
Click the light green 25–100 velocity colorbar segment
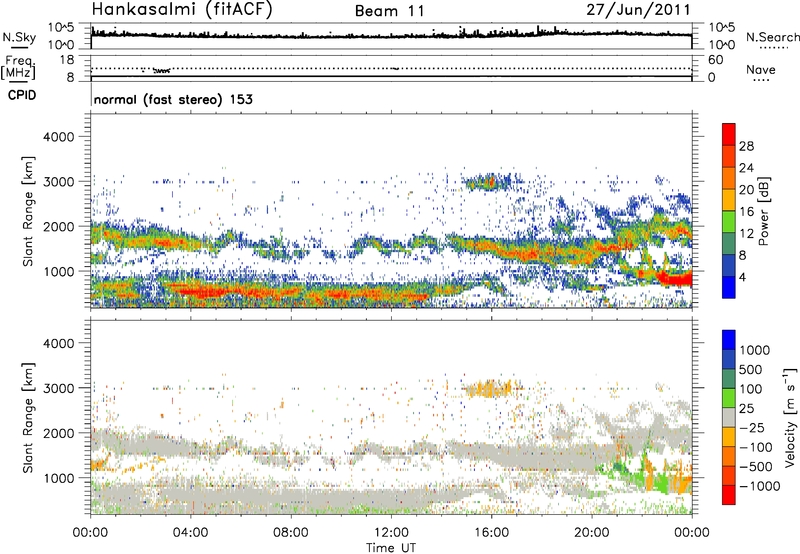click(x=729, y=398)
